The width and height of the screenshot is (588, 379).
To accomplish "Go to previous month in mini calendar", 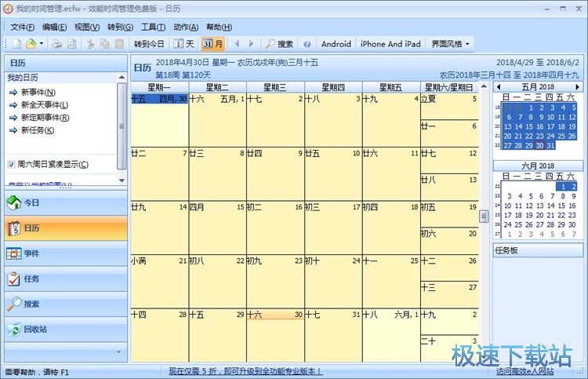I will [499, 86].
